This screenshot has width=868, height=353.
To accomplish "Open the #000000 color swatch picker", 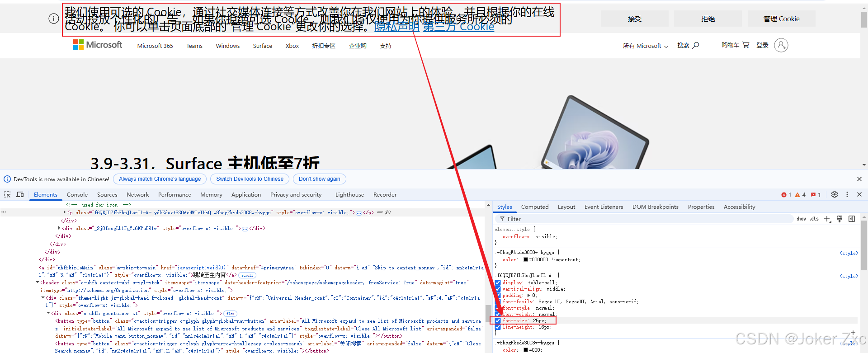I will point(526,260).
